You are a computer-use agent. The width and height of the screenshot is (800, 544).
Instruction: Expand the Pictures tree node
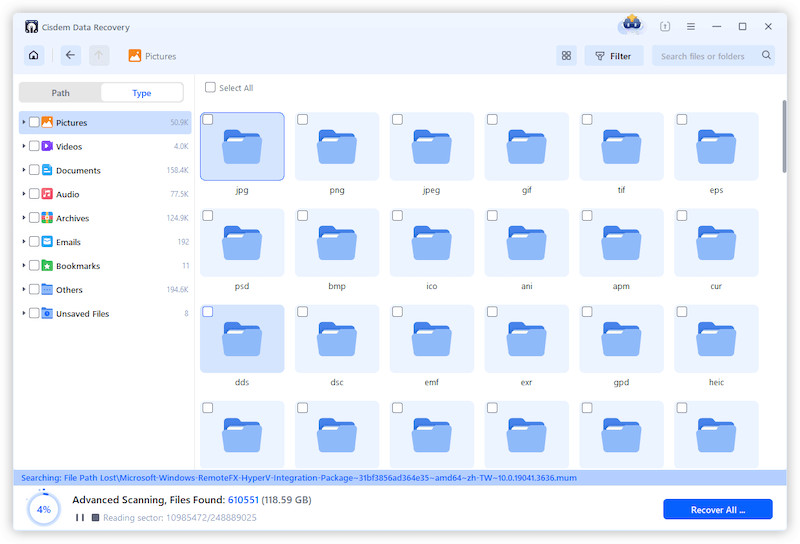point(23,122)
